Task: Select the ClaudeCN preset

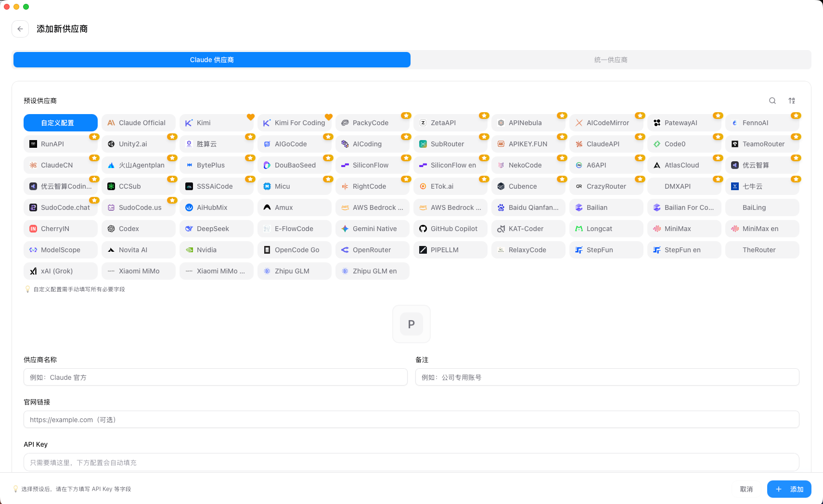Action: coord(61,165)
